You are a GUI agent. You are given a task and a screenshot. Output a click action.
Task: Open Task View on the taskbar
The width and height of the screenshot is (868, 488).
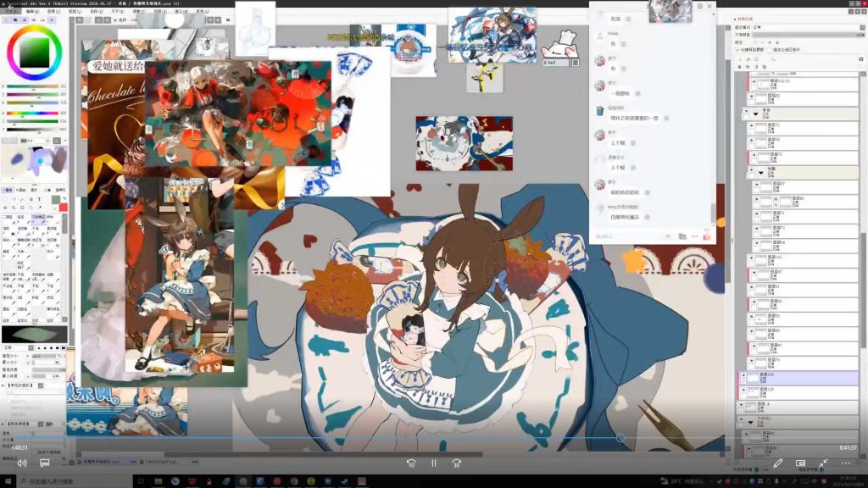click(142, 481)
